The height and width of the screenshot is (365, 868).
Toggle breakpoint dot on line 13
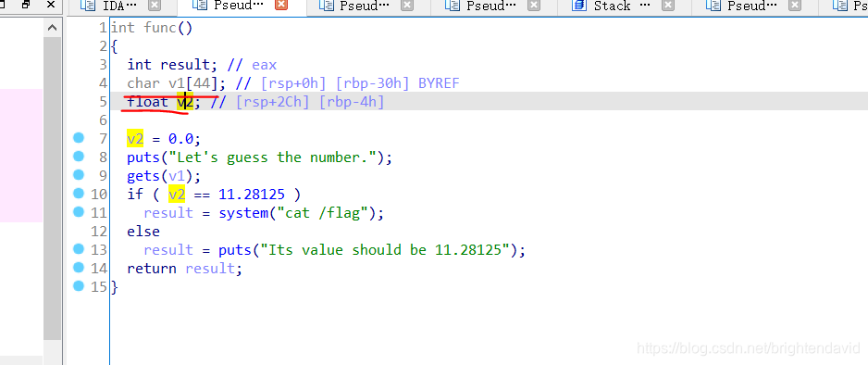click(x=79, y=248)
